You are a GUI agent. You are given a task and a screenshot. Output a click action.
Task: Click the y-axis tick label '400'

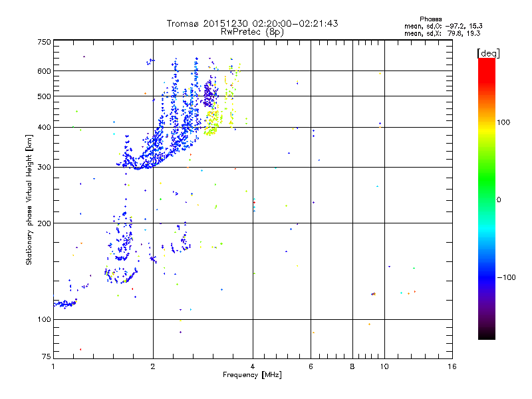(44, 127)
